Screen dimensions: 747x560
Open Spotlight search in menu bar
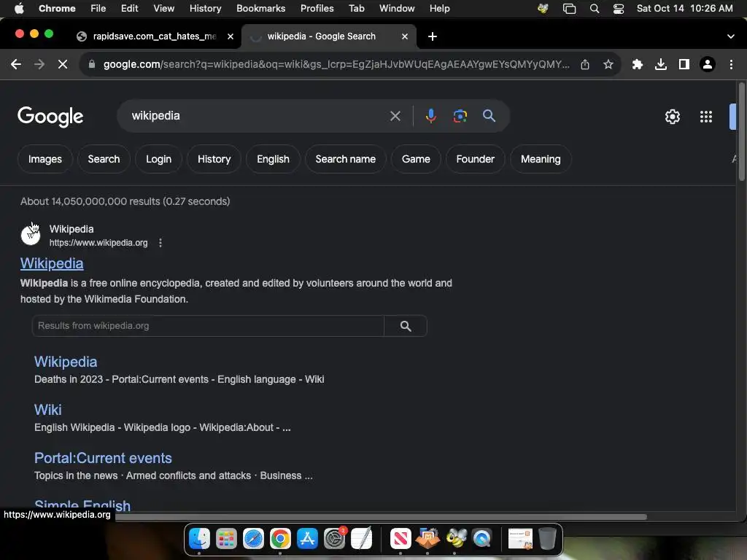point(594,9)
